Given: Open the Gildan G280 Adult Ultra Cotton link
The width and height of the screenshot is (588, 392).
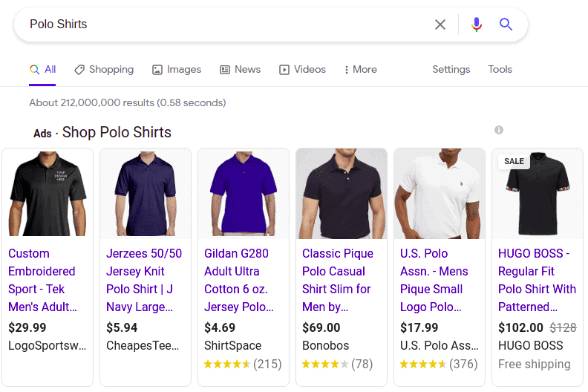Looking at the screenshot, I should pos(239,280).
